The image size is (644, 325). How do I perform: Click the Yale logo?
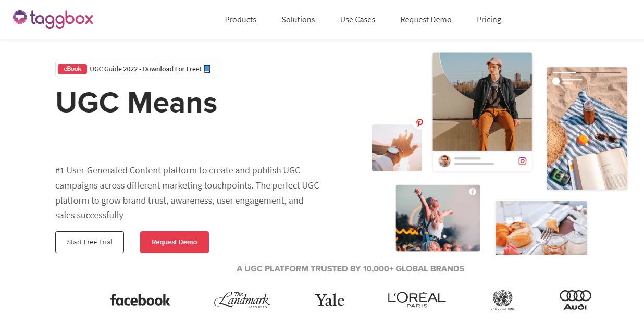(x=330, y=300)
